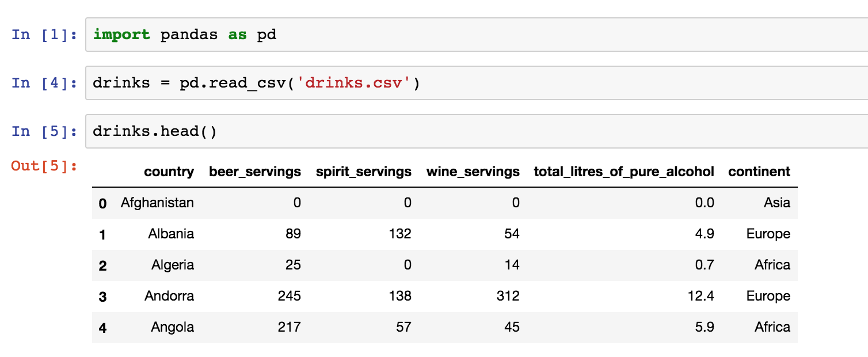
Task: Select the Angola beer servings value 217
Action: click(x=289, y=327)
